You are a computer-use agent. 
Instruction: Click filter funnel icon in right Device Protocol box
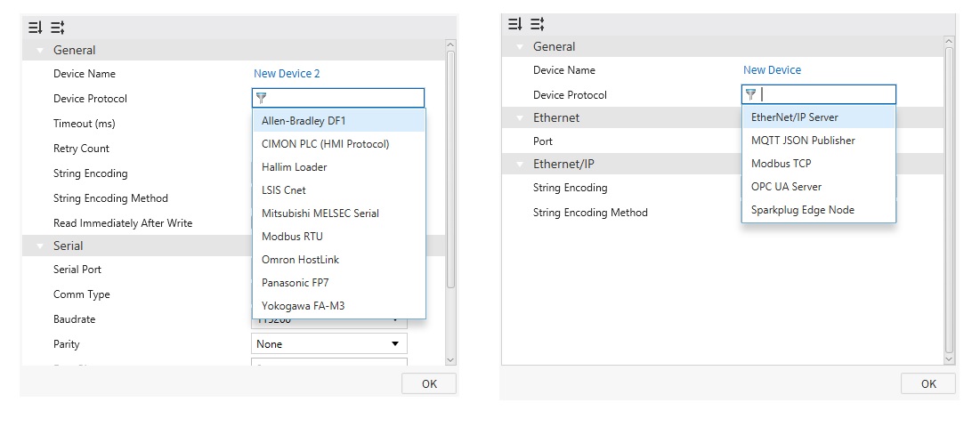[751, 94]
